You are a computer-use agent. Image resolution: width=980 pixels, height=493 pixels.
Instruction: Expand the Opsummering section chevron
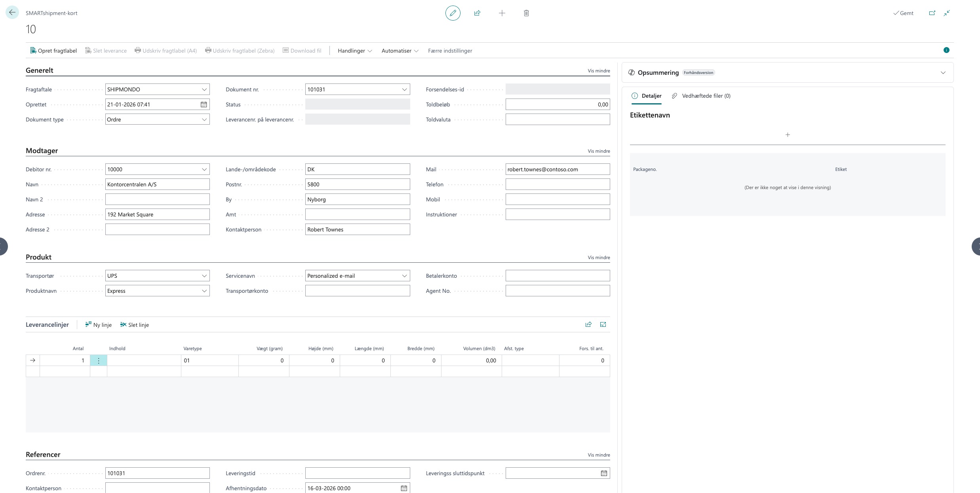coord(943,73)
